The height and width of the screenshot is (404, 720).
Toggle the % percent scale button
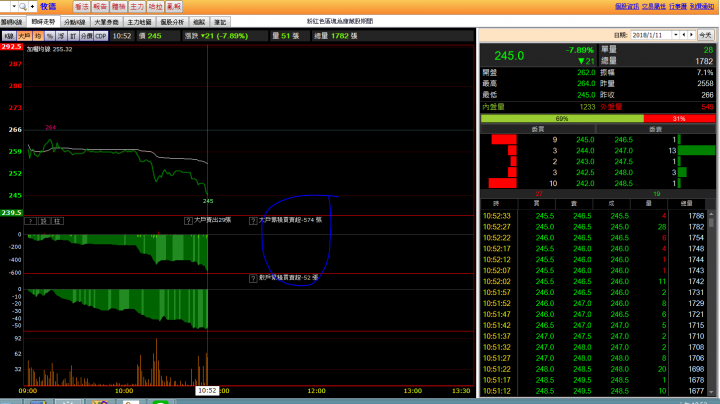[50, 36]
